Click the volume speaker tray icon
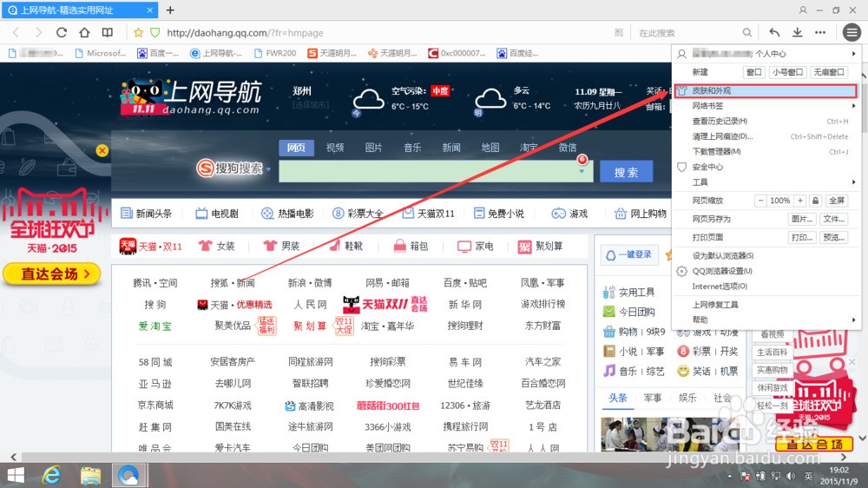Image resolution: width=868 pixels, height=488 pixels. 791,476
